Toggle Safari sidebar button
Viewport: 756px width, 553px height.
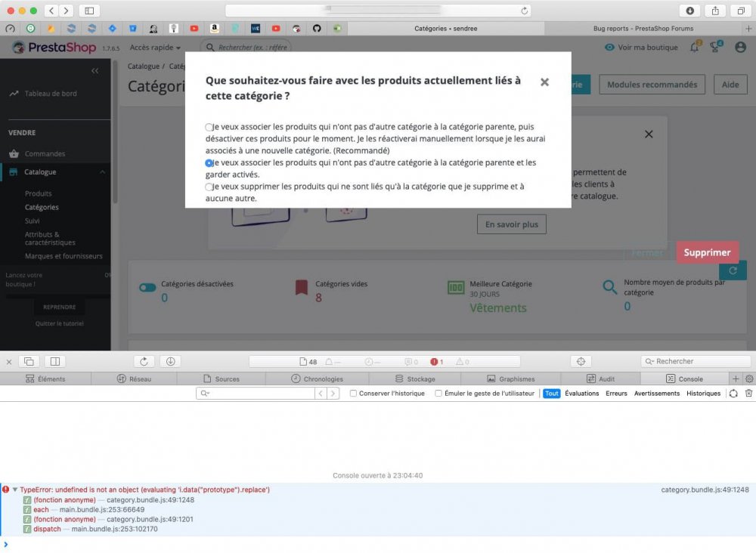89,11
